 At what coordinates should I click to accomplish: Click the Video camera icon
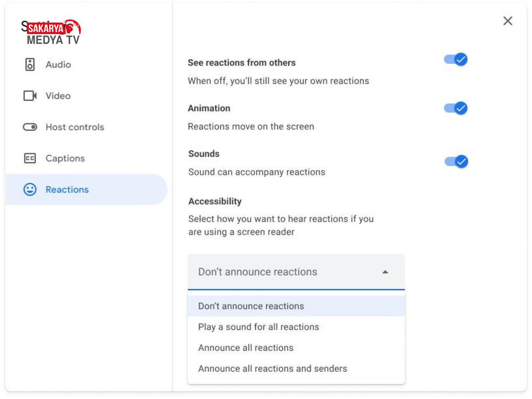(x=30, y=96)
